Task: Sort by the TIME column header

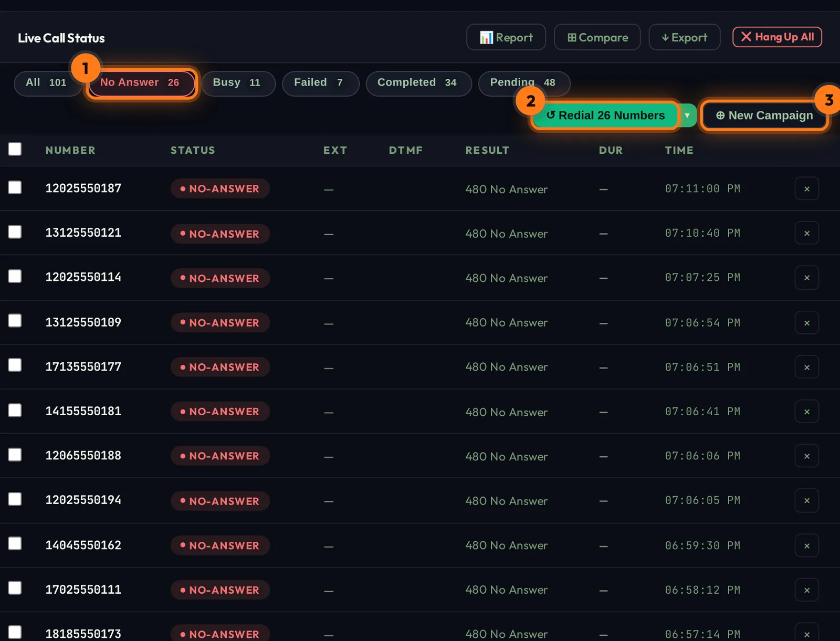Action: (679, 150)
